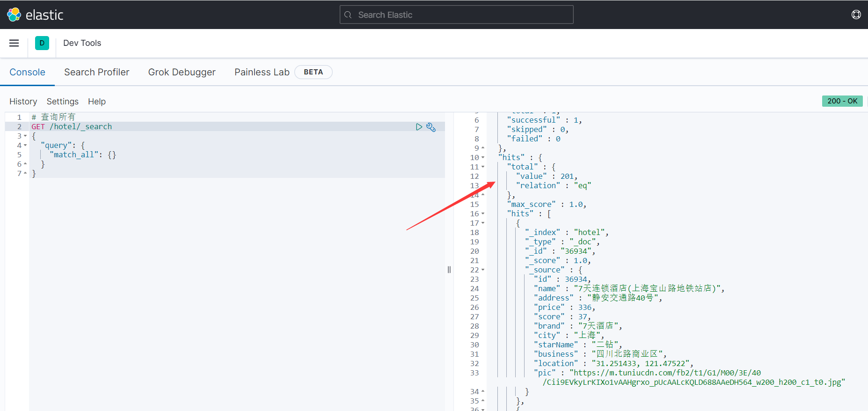Click the "relation" : "eq" line
Image resolution: width=868 pixels, height=411 pixels.
coord(554,186)
